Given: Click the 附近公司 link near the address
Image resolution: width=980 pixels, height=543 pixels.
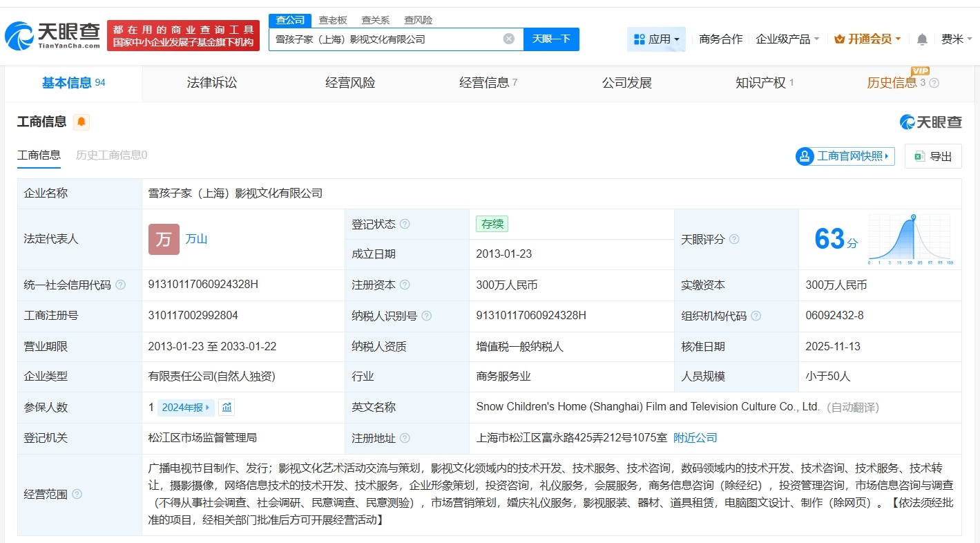Looking at the screenshot, I should coord(695,437).
